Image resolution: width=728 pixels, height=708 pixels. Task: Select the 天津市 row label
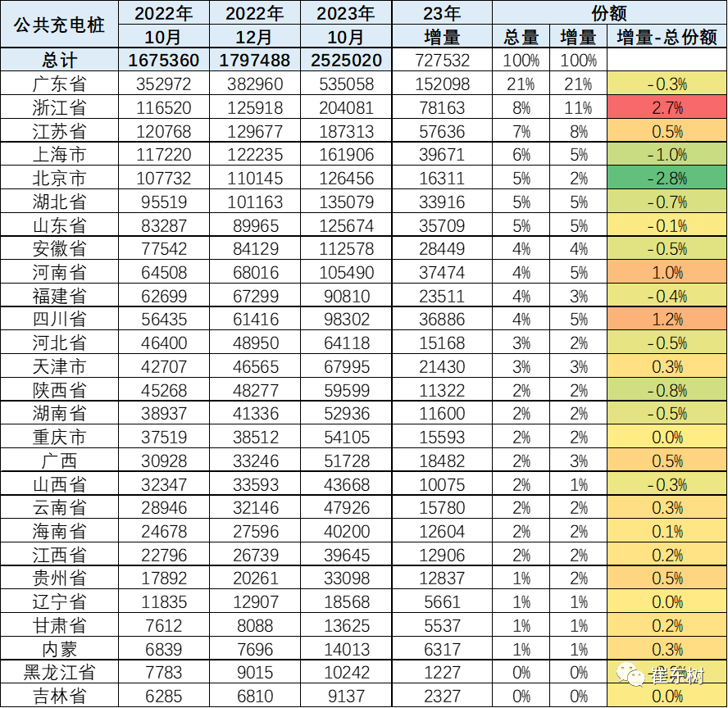point(59,366)
